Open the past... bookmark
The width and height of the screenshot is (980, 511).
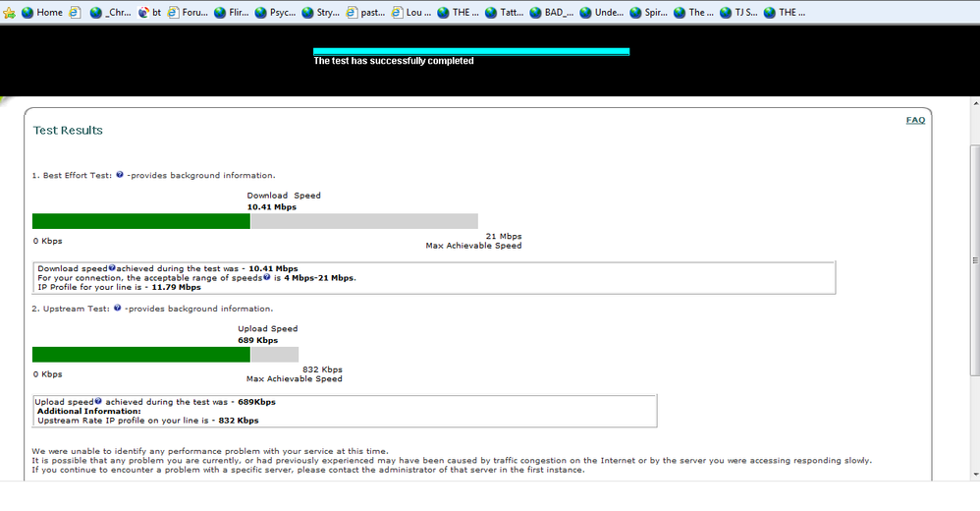coord(365,13)
